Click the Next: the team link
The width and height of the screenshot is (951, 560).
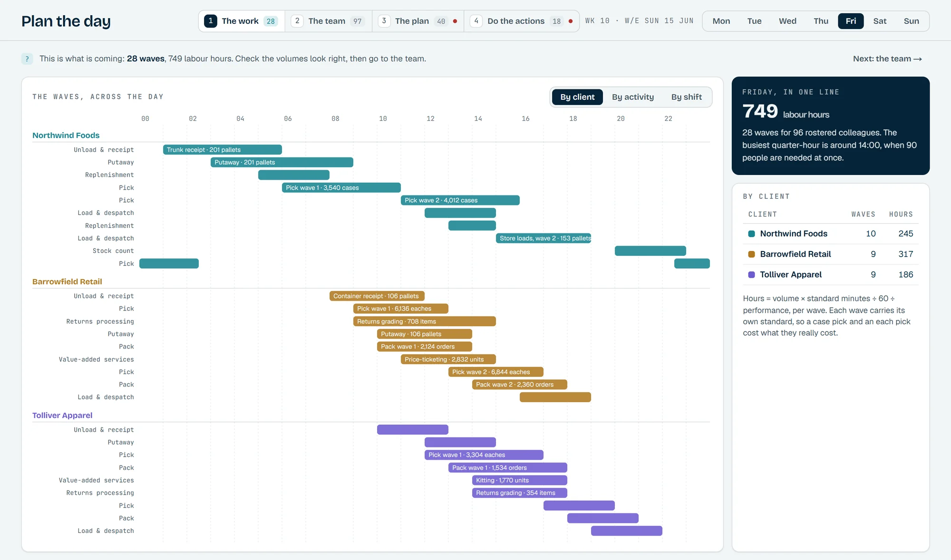point(887,59)
